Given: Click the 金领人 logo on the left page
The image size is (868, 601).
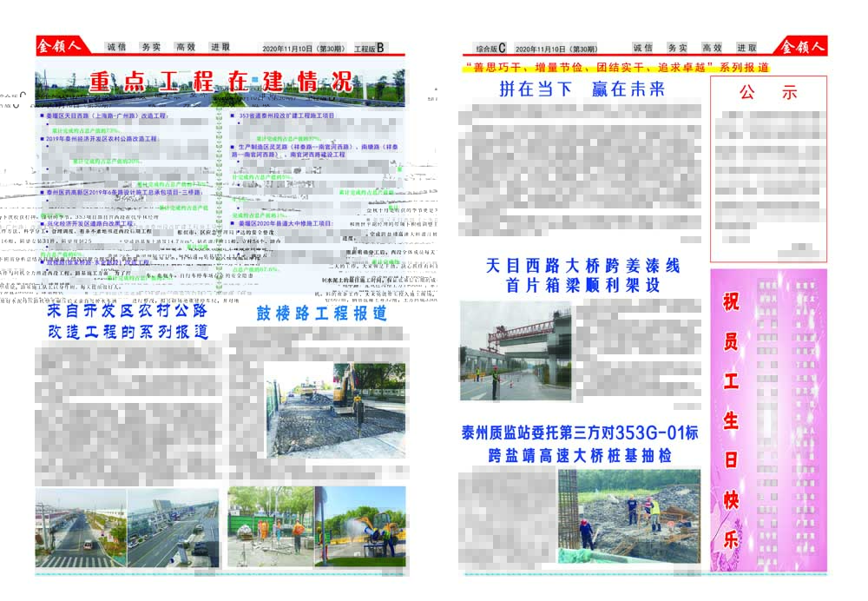Looking at the screenshot, I should [59, 45].
